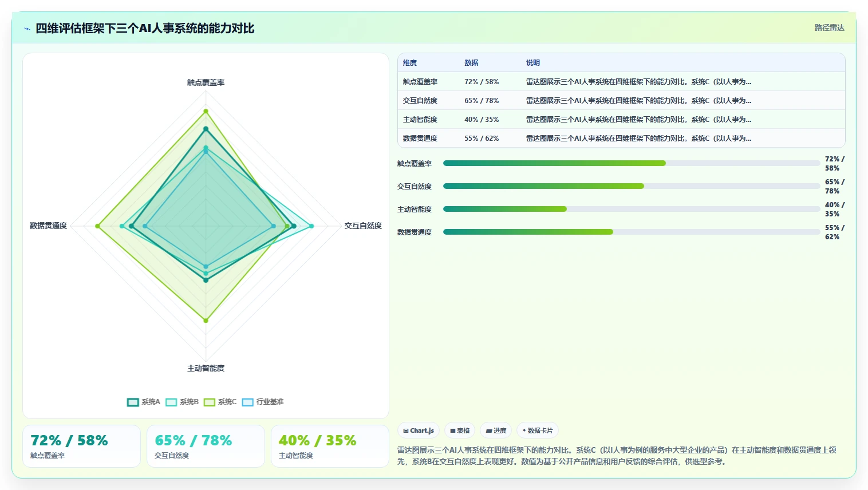Click the description paragraph below the tags
This screenshot has width=868, height=490.
pos(617,456)
